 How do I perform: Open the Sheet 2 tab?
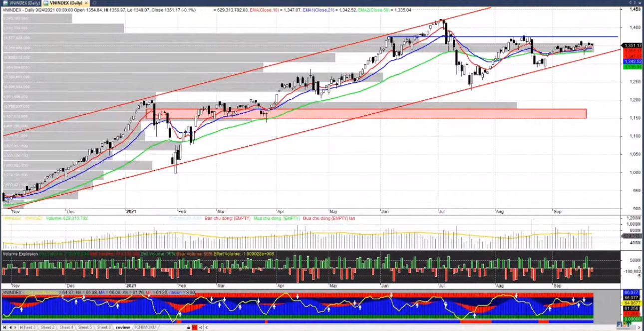pos(47,328)
